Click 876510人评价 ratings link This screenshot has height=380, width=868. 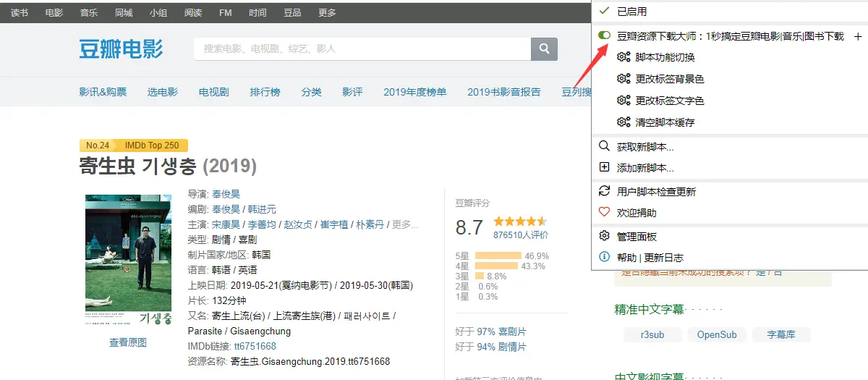coord(521,235)
